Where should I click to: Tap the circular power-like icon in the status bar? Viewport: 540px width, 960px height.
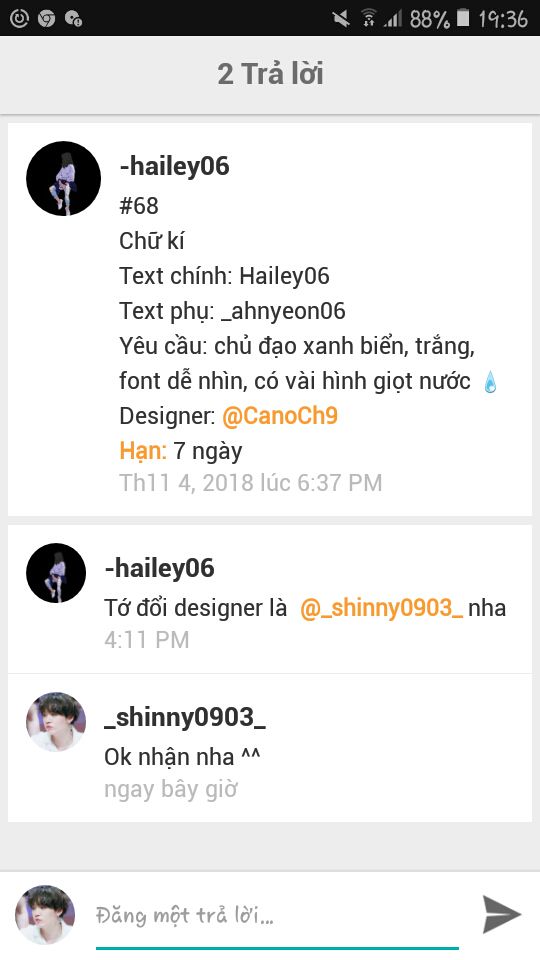tap(19, 19)
